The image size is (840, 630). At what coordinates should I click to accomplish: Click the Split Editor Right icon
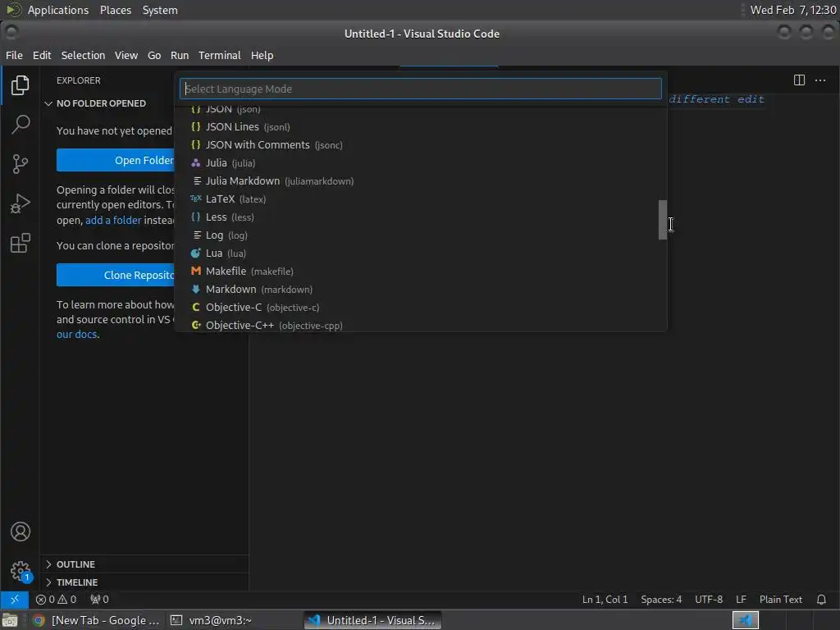point(799,80)
